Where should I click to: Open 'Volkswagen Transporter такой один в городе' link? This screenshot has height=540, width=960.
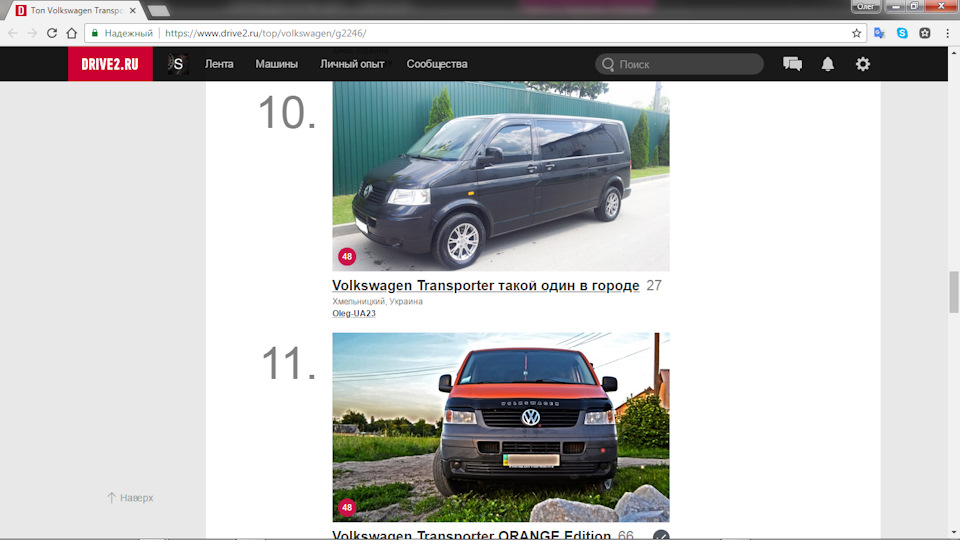[x=486, y=285]
